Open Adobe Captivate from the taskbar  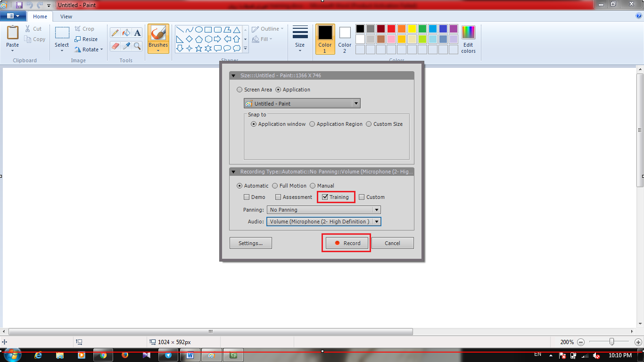(x=233, y=355)
